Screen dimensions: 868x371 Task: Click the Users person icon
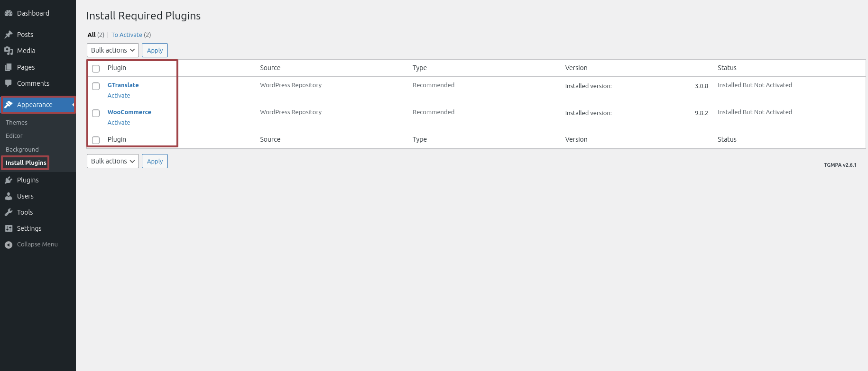coord(9,196)
